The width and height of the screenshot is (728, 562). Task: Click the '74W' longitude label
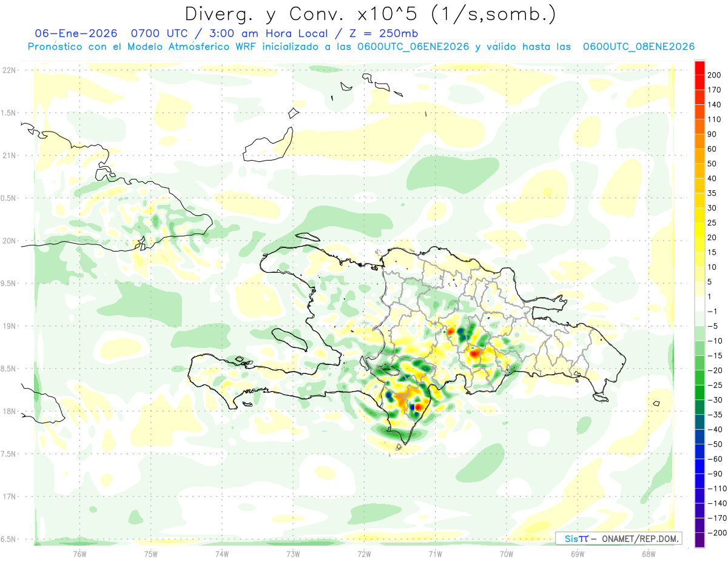click(222, 553)
